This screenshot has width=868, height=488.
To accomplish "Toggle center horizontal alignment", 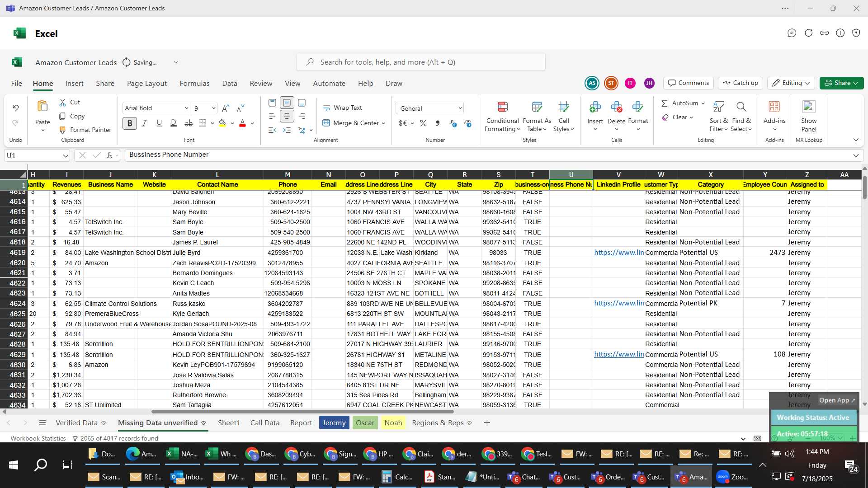I will pyautogui.click(x=287, y=116).
